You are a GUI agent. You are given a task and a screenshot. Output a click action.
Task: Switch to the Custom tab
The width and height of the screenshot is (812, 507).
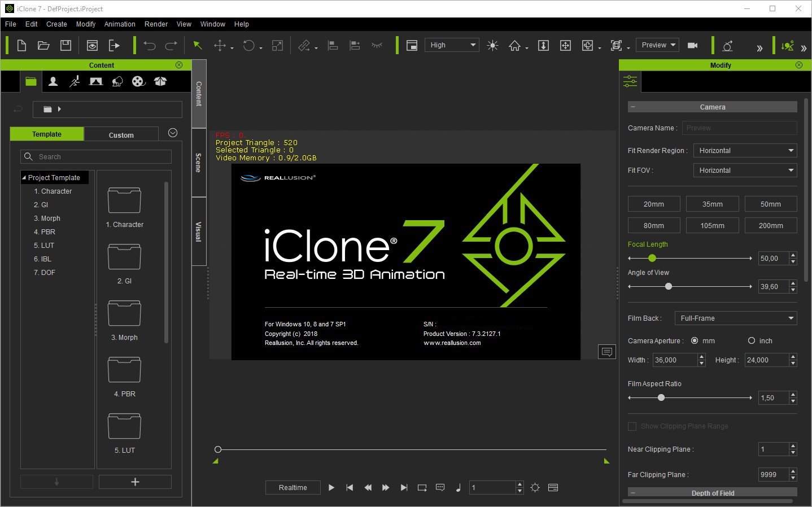point(121,134)
